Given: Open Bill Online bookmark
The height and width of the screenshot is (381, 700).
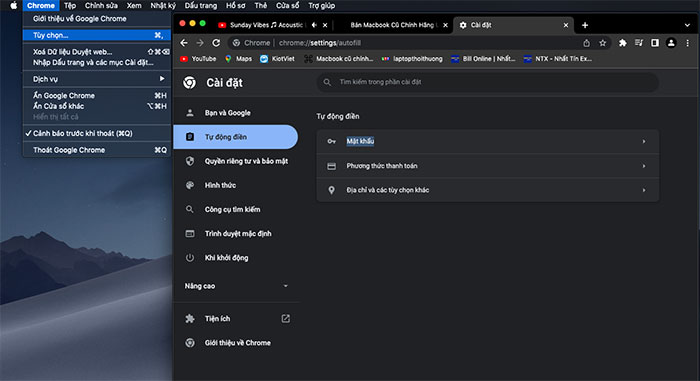Looking at the screenshot, I should [x=483, y=59].
